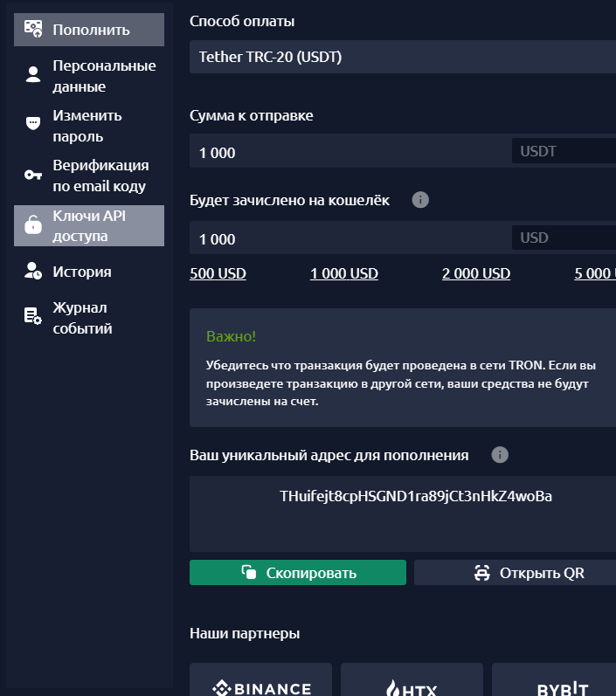Open payment method dropdown Tether TRC-20
This screenshot has height=696, width=616.
pyautogui.click(x=403, y=57)
